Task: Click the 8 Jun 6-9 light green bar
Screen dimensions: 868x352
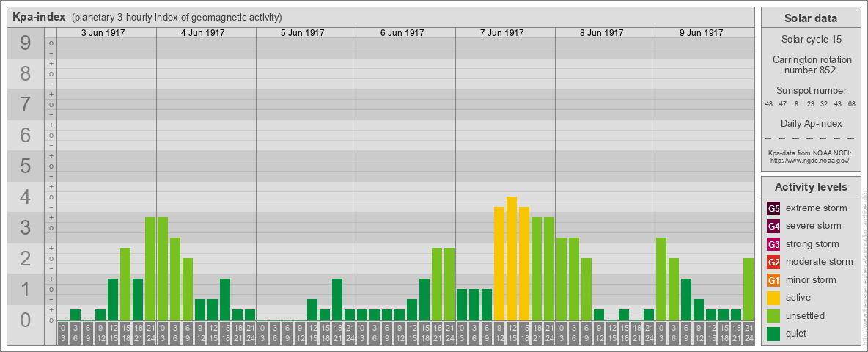Action: coord(586,290)
